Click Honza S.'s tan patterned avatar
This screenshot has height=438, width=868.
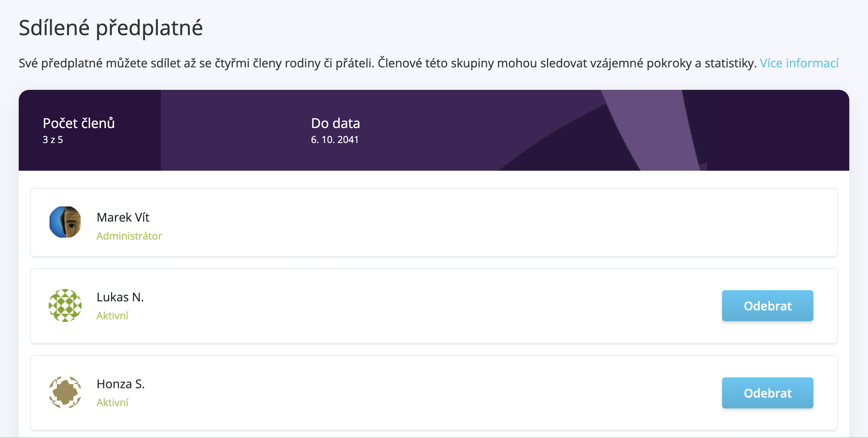[x=65, y=392]
